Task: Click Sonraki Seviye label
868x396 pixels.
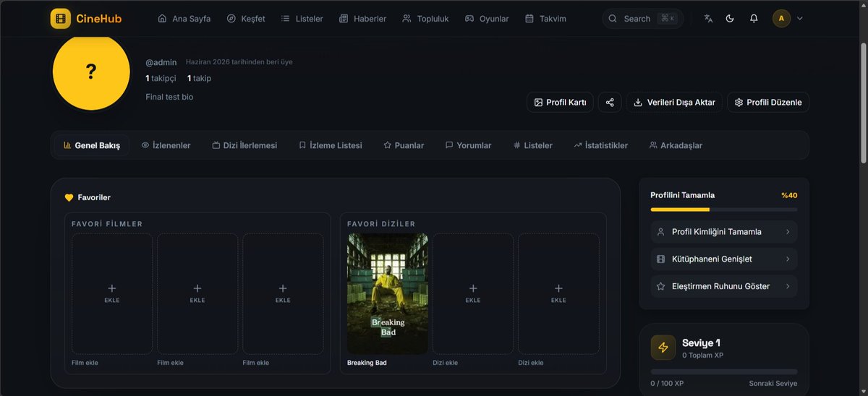Action: [x=773, y=384]
